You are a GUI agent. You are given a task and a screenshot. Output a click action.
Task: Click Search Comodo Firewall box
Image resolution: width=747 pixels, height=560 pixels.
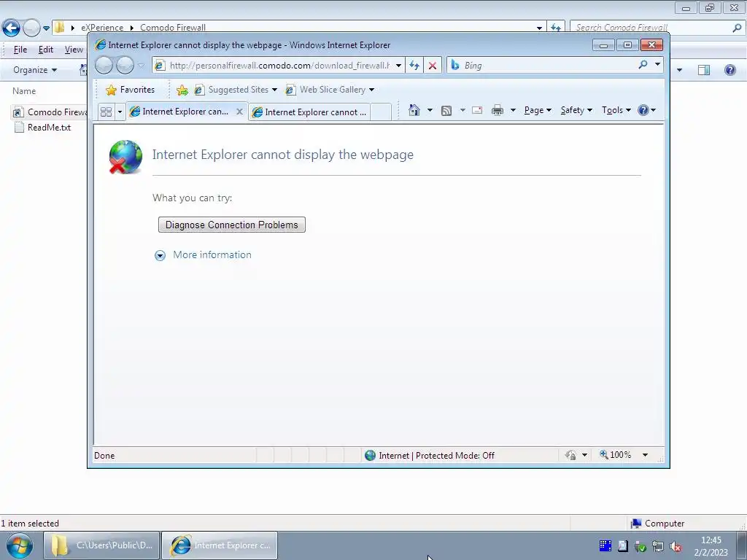pyautogui.click(x=651, y=28)
